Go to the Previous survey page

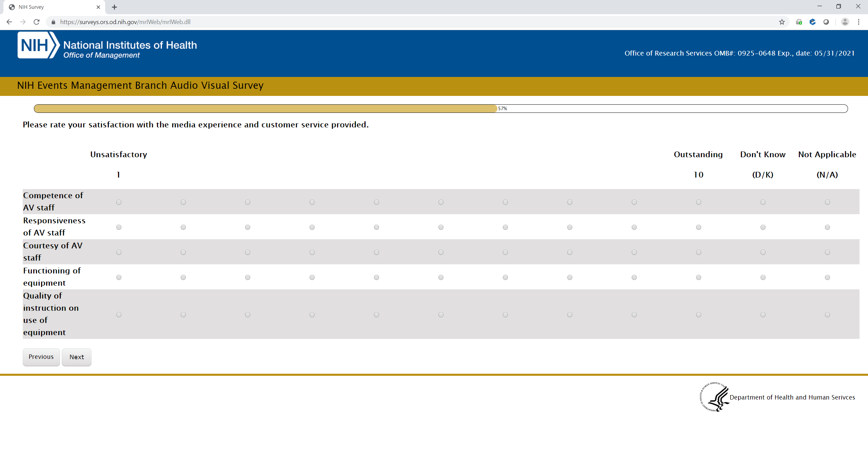pyautogui.click(x=41, y=357)
